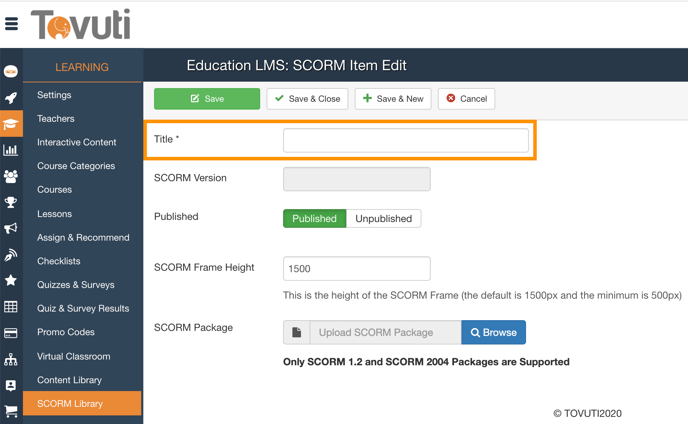The width and height of the screenshot is (688, 424).
Task: Open Settings in Learning menu
Action: coord(54,95)
